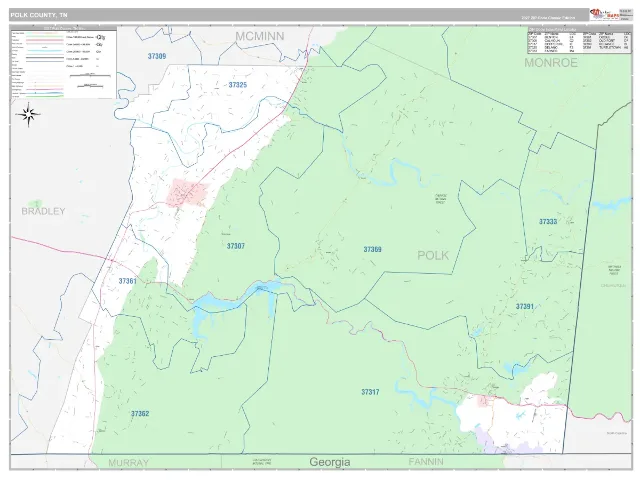
Task: Select the ZIP code 37333 label
Action: (x=548, y=222)
